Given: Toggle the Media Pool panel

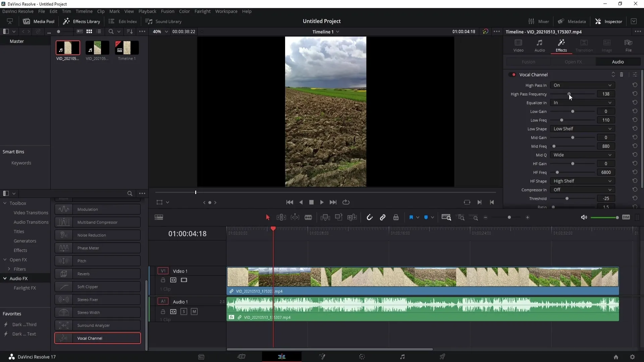Looking at the screenshot, I should point(39,21).
